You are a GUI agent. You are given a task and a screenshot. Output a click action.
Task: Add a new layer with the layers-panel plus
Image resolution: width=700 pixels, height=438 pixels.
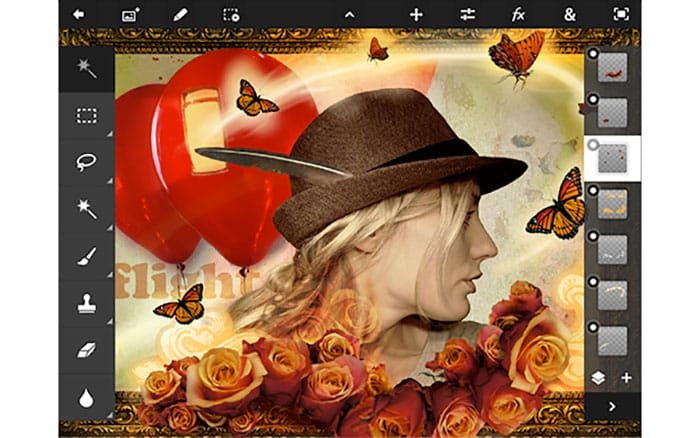(626, 378)
